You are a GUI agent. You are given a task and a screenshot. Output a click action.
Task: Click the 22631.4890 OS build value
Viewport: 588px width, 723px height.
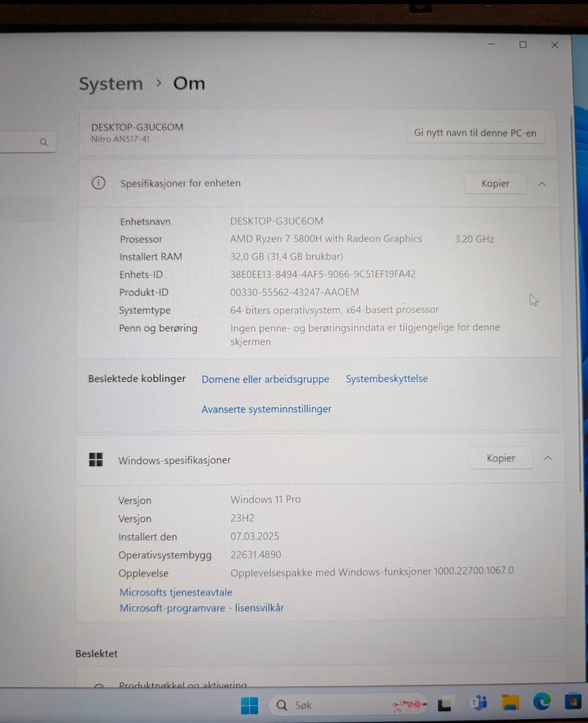tap(256, 555)
